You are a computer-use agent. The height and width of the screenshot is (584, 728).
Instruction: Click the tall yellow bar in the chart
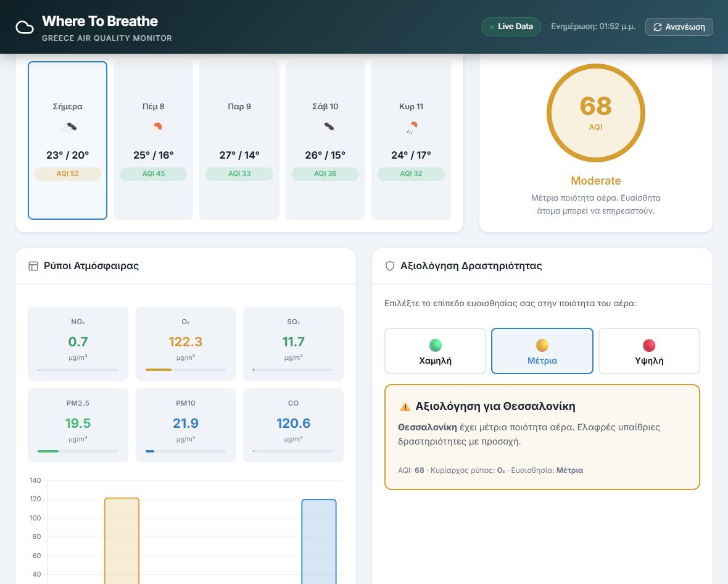pyautogui.click(x=122, y=541)
